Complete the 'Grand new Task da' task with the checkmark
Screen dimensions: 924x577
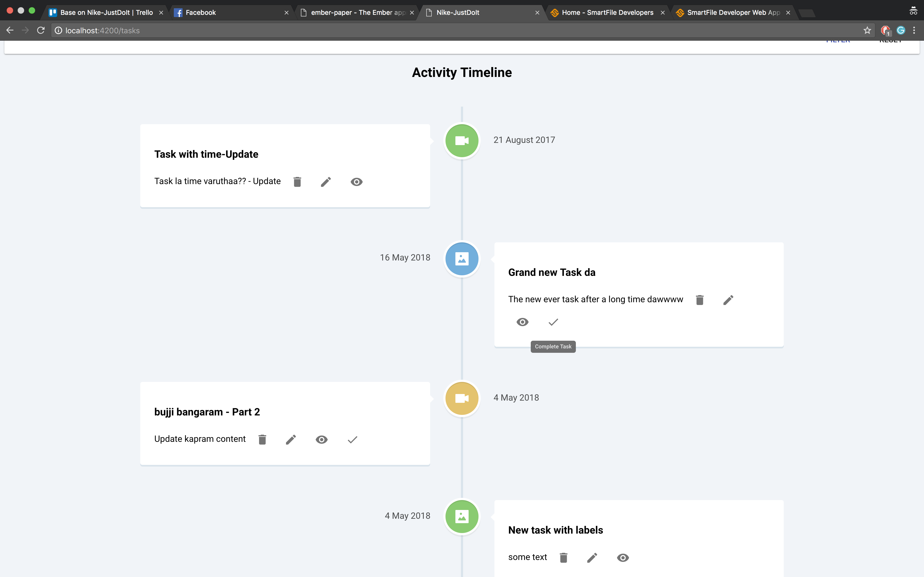point(553,323)
